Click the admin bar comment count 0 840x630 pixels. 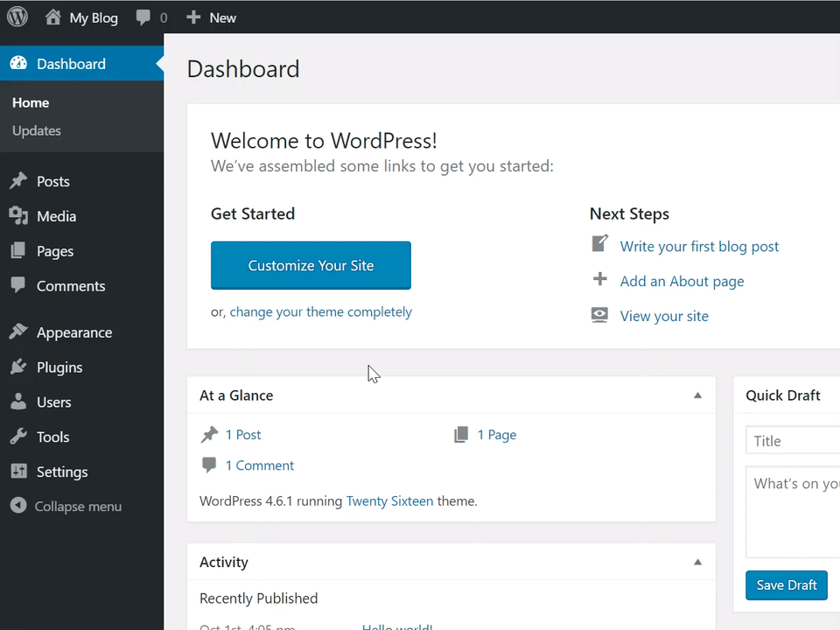tap(164, 18)
